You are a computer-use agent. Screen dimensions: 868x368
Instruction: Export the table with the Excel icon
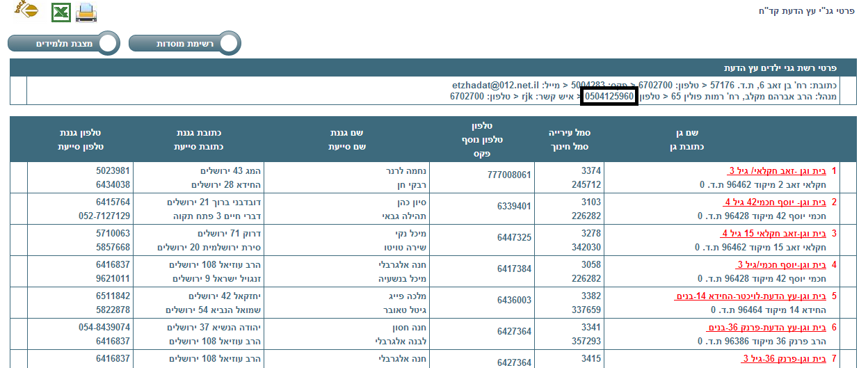click(61, 11)
